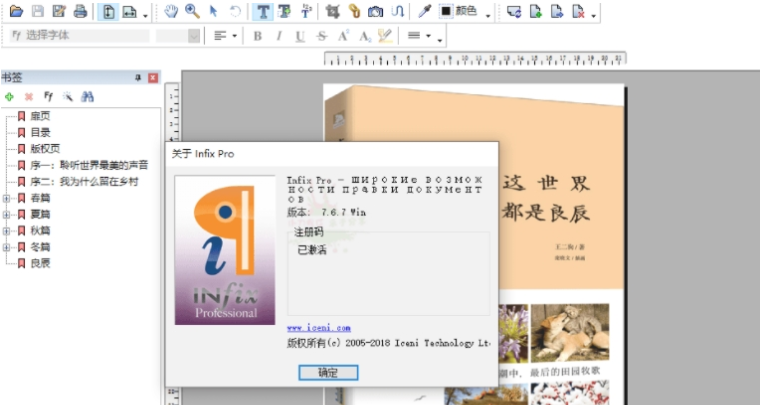This screenshot has width=760, height=405.
Task: Click the replace pages toolbar icon
Action: coord(514,11)
